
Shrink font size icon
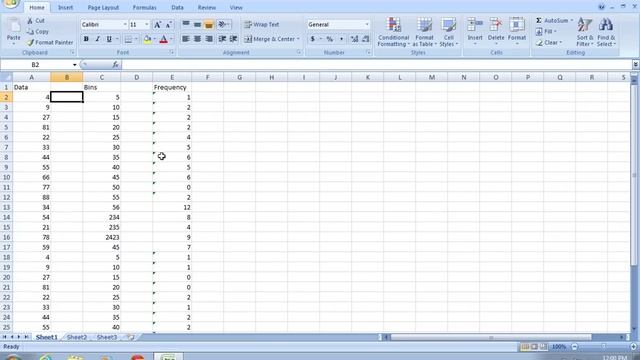(x=169, y=24)
